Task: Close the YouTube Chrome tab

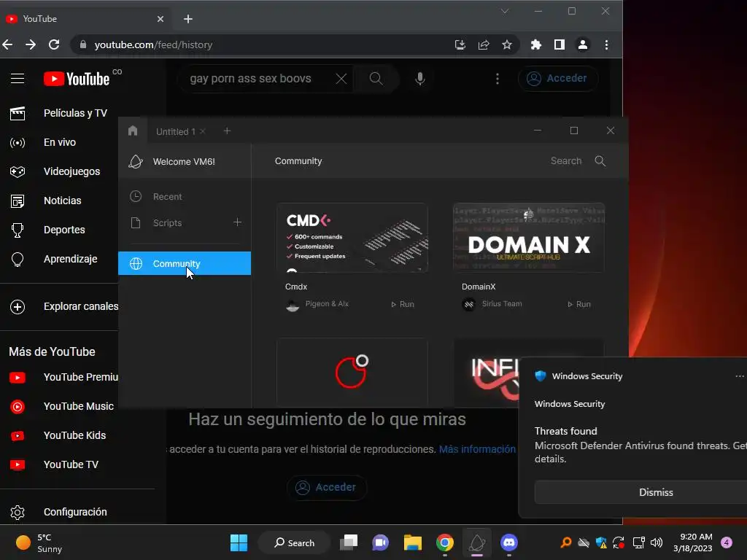Action: tap(160, 19)
